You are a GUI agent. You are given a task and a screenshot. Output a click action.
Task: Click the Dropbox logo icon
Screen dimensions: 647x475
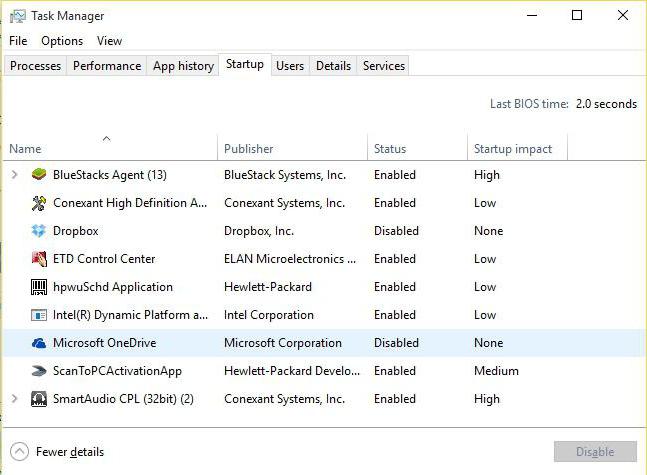(x=39, y=231)
